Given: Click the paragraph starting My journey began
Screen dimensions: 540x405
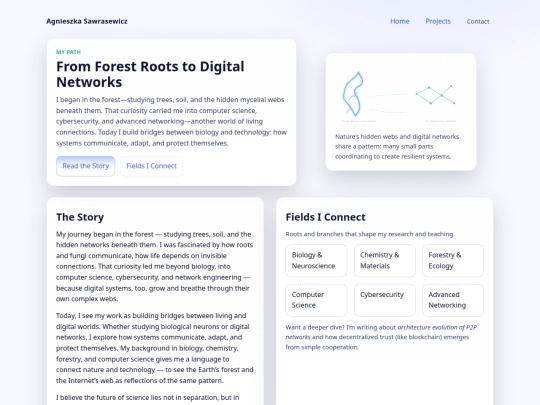Looking at the screenshot, I should click(x=155, y=267).
